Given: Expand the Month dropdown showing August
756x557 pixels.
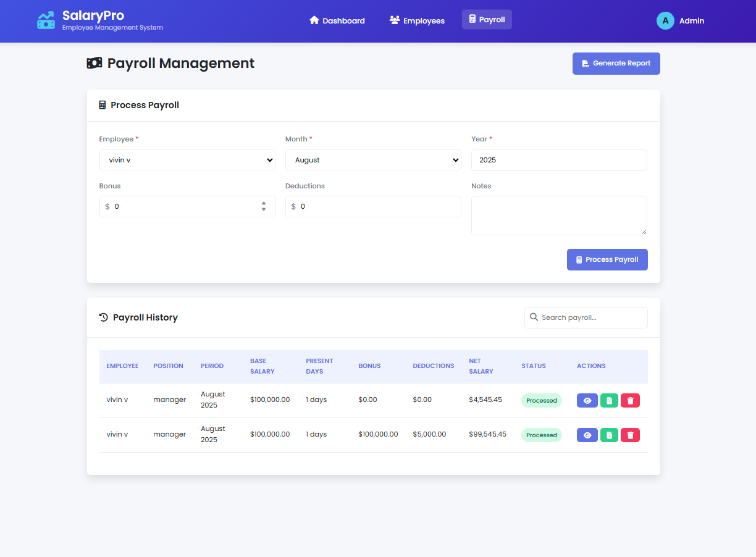Looking at the screenshot, I should [x=373, y=160].
